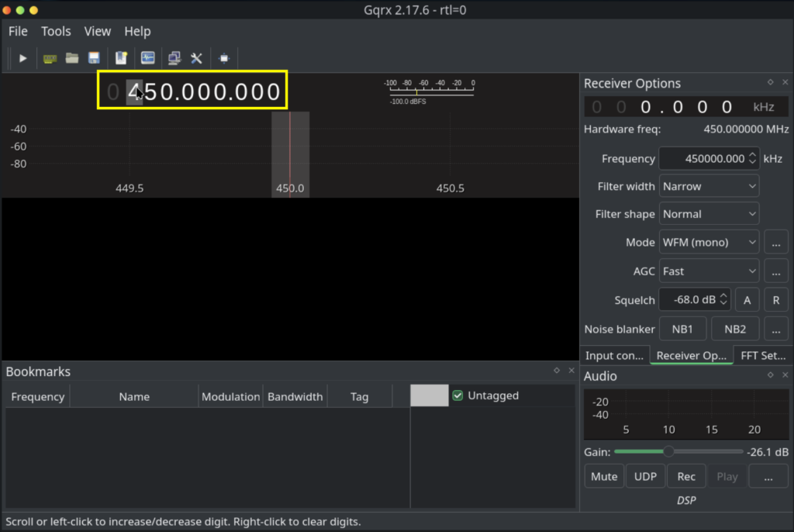The width and height of the screenshot is (794, 532).
Task: Open the File menu
Action: pyautogui.click(x=19, y=32)
